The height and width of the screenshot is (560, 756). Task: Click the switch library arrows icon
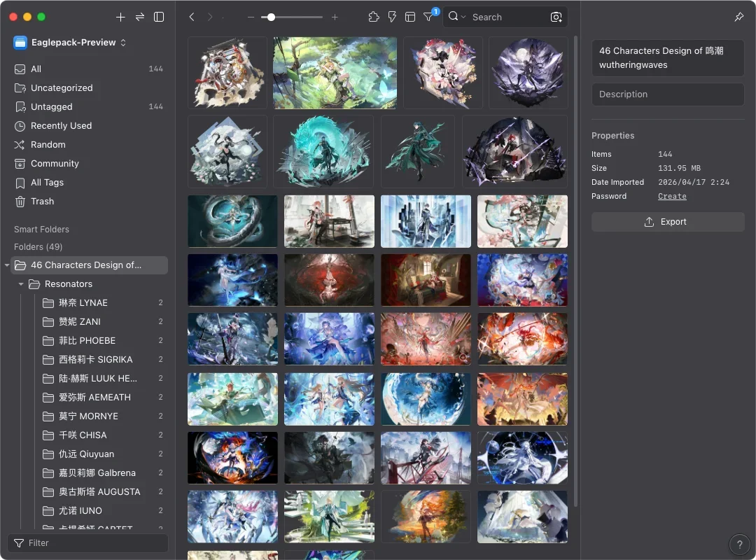140,17
